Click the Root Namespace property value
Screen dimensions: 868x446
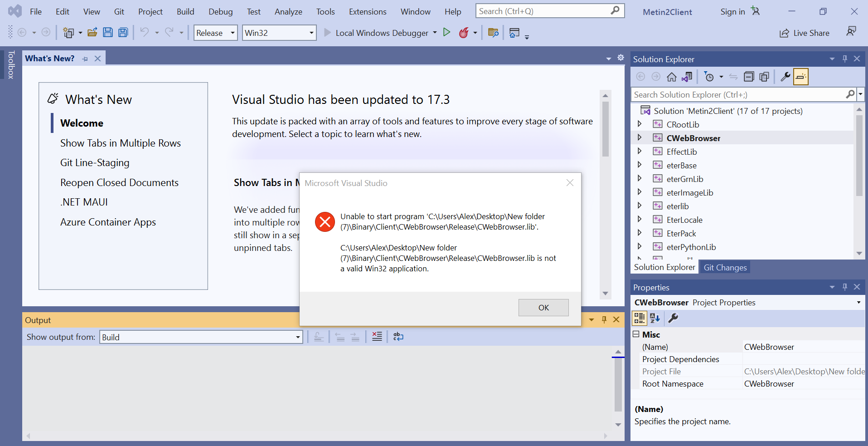point(803,384)
